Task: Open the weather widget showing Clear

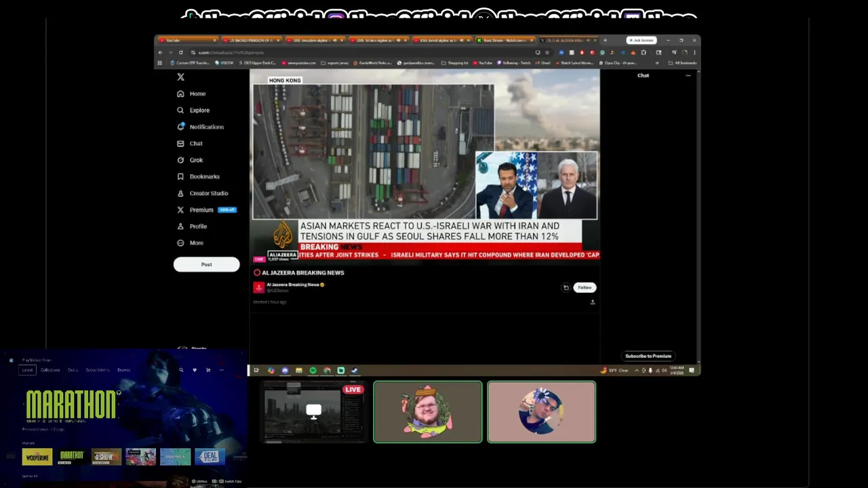Action: click(x=615, y=370)
